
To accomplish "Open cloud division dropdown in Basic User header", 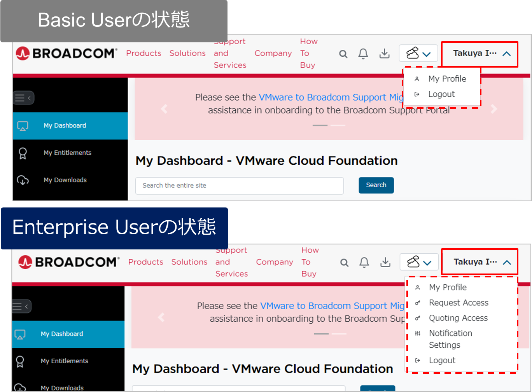I will pyautogui.click(x=418, y=53).
